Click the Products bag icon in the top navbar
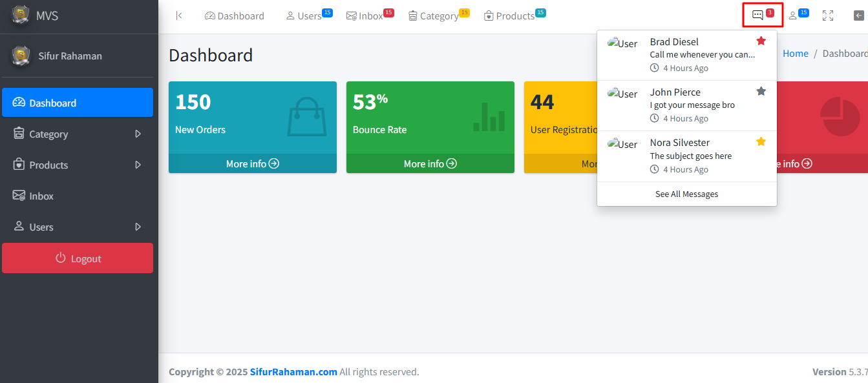 [489, 15]
